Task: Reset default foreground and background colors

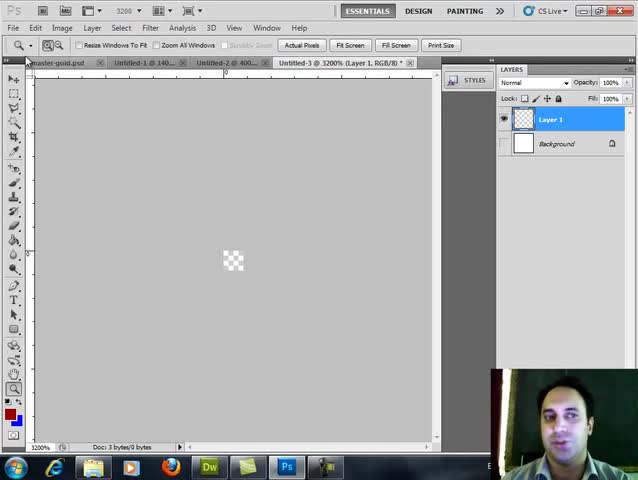Action: click(8, 402)
